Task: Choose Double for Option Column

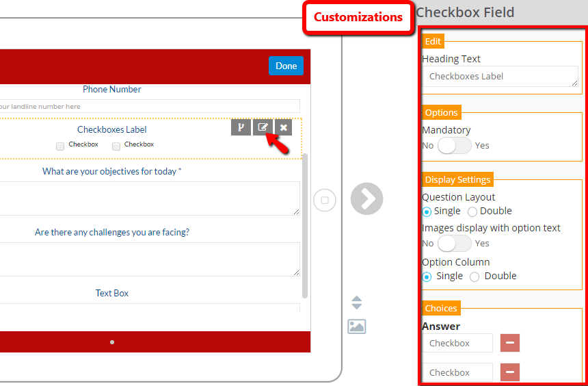Action: [x=475, y=277]
